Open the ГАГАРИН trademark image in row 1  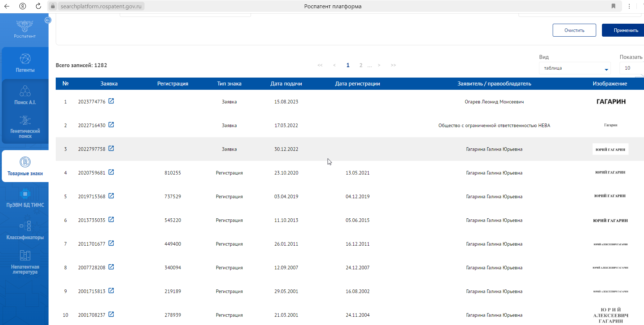(611, 102)
